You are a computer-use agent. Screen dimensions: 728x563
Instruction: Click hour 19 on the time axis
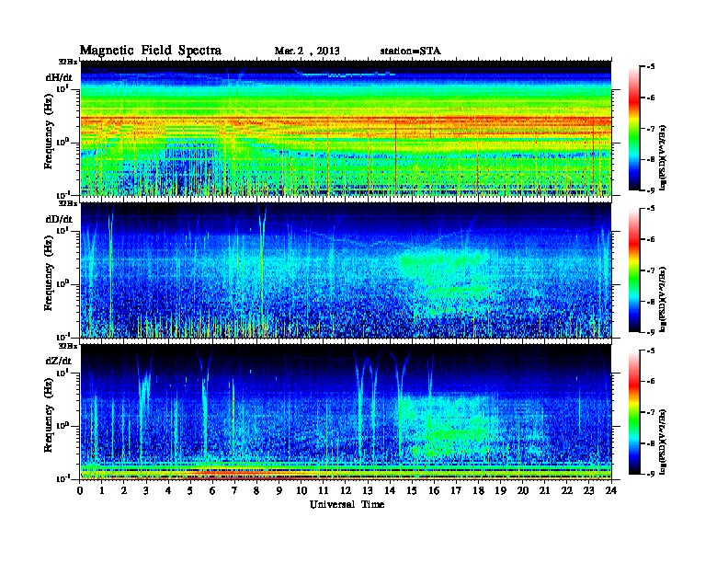pos(500,491)
